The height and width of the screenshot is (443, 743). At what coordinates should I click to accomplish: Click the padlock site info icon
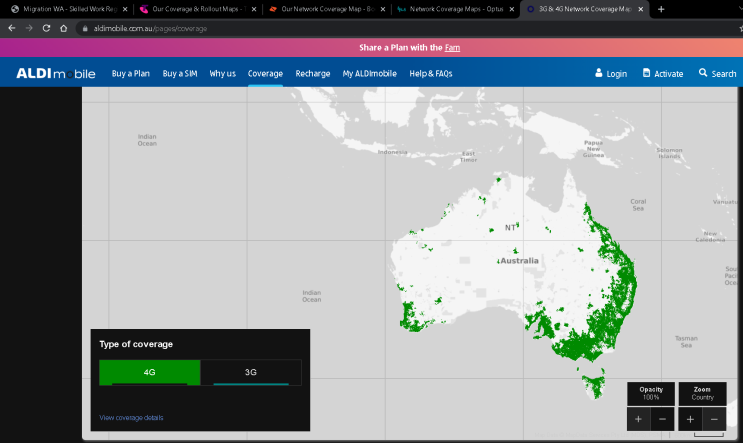coord(85,28)
